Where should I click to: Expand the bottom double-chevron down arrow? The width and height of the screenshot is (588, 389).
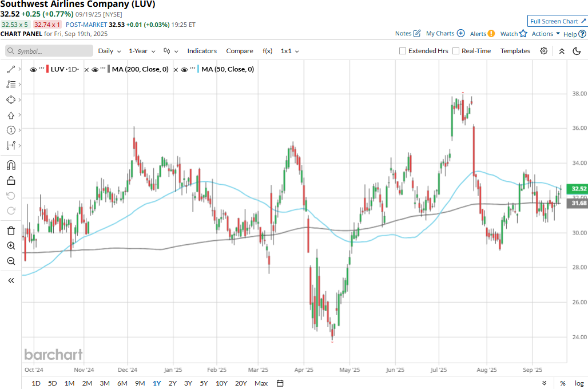(544, 383)
